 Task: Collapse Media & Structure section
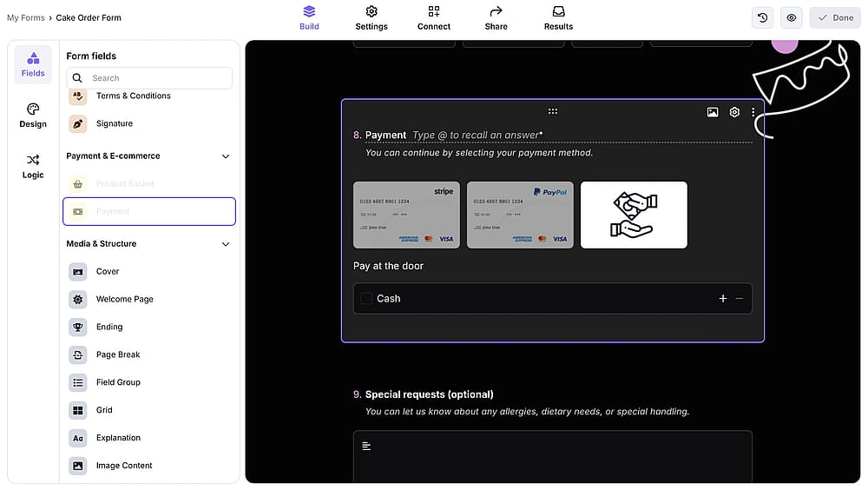coord(226,244)
